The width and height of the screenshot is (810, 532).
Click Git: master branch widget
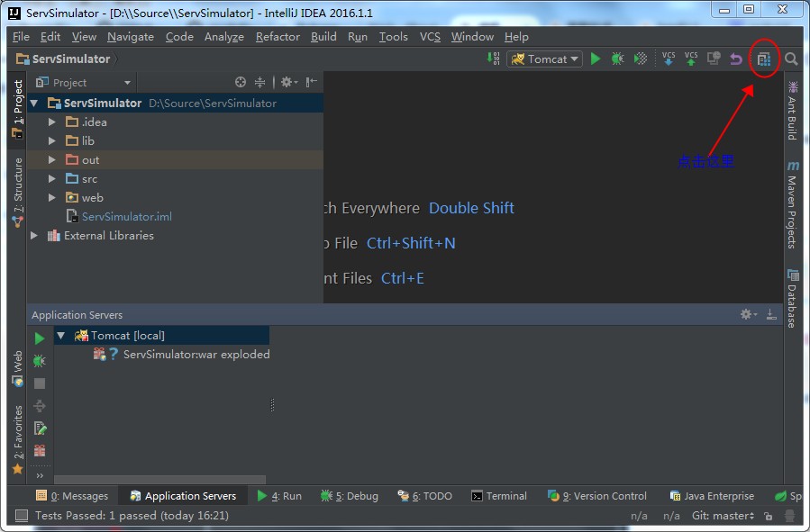[724, 516]
